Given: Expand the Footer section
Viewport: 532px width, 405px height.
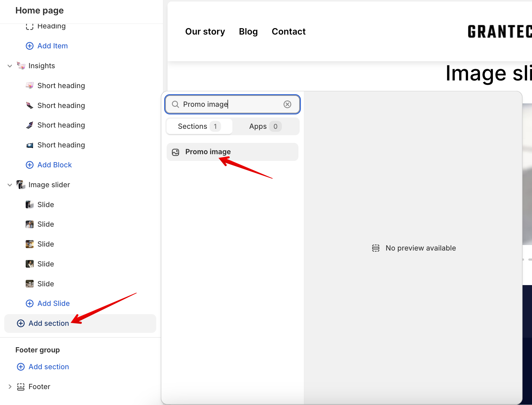Looking at the screenshot, I should point(10,387).
